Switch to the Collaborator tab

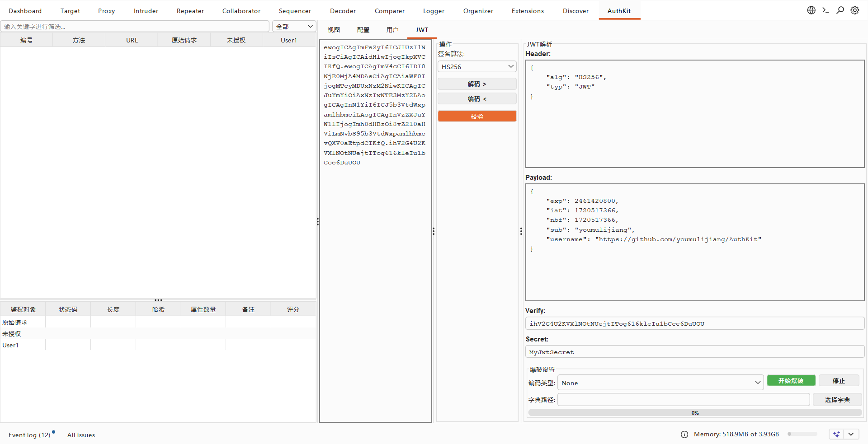[x=241, y=11]
